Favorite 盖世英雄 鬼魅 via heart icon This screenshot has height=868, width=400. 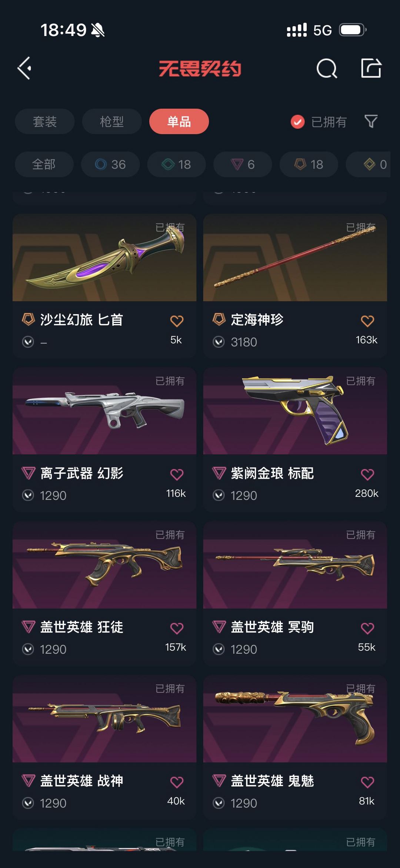tap(367, 782)
